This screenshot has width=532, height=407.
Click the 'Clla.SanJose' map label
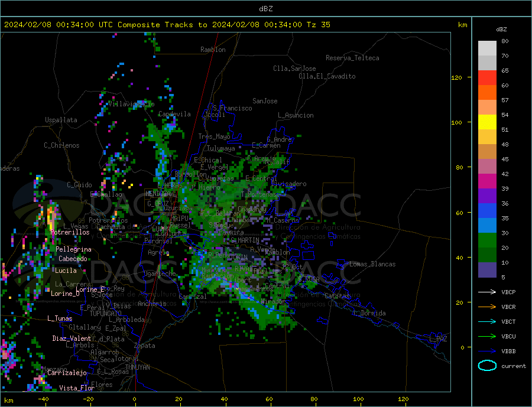(294, 69)
